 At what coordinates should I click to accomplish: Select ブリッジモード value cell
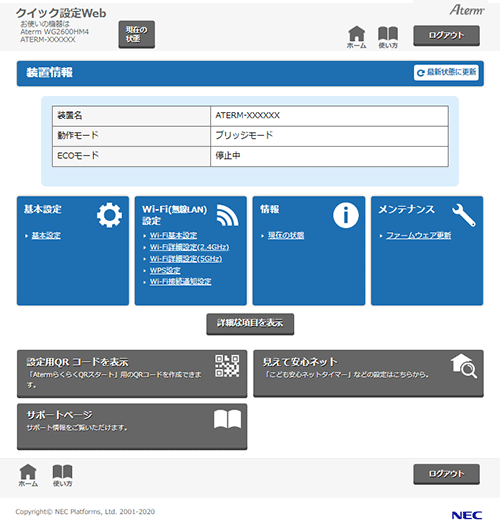click(329, 136)
